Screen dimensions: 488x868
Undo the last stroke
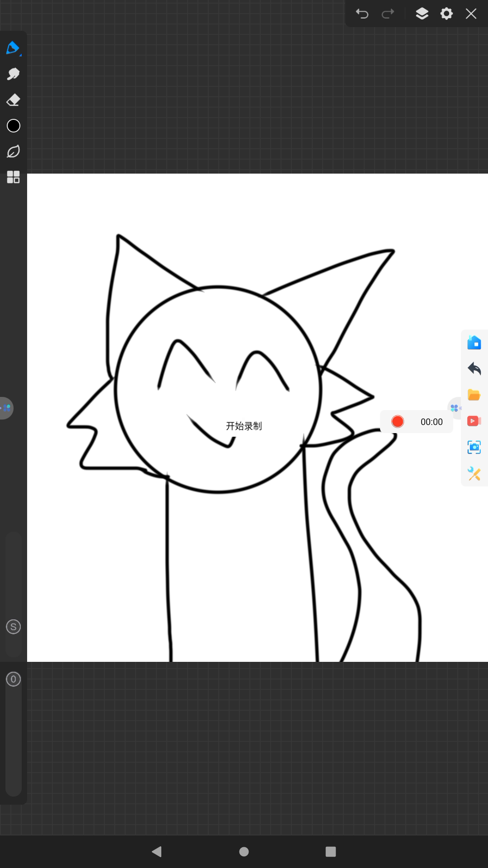point(362,14)
